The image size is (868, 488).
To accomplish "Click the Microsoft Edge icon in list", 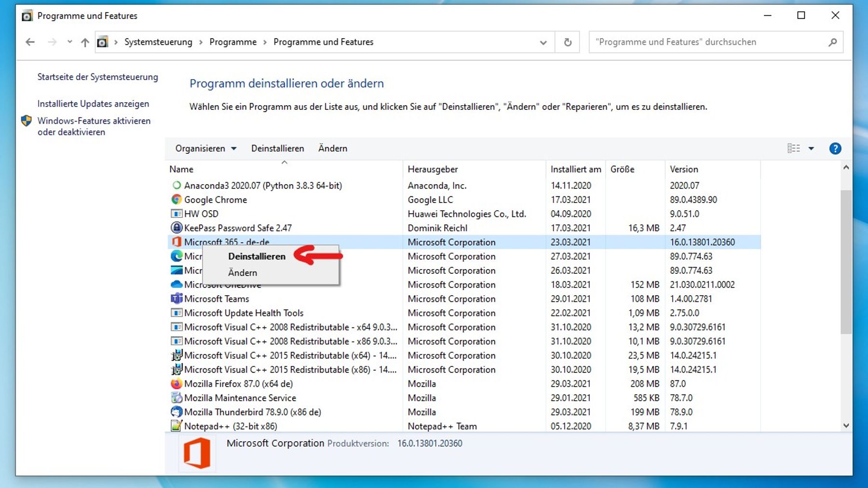I will click(x=176, y=256).
